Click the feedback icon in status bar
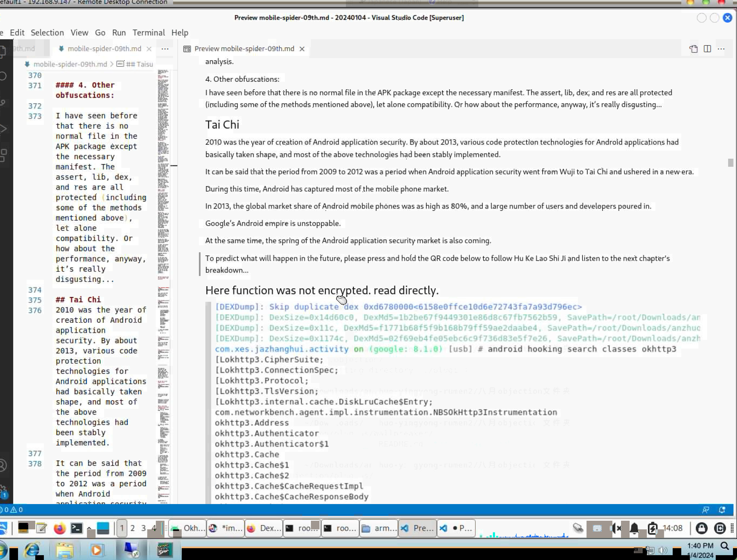The image size is (737, 560). (x=706, y=510)
